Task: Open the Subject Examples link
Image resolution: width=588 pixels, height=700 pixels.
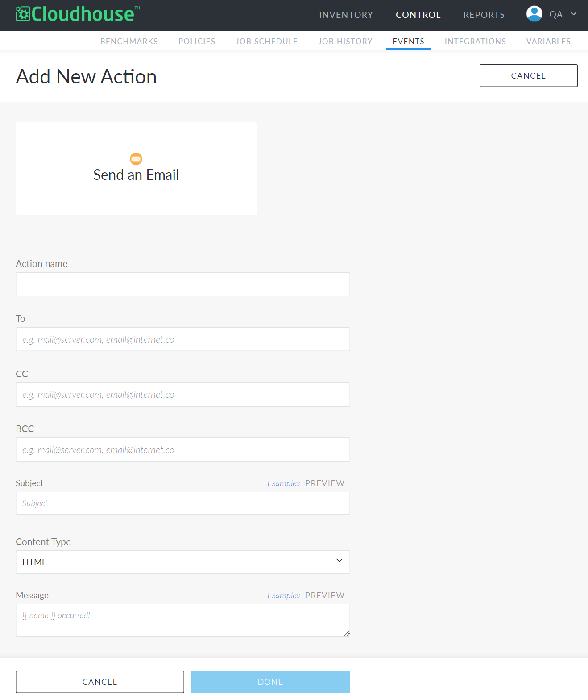Action: tap(284, 483)
